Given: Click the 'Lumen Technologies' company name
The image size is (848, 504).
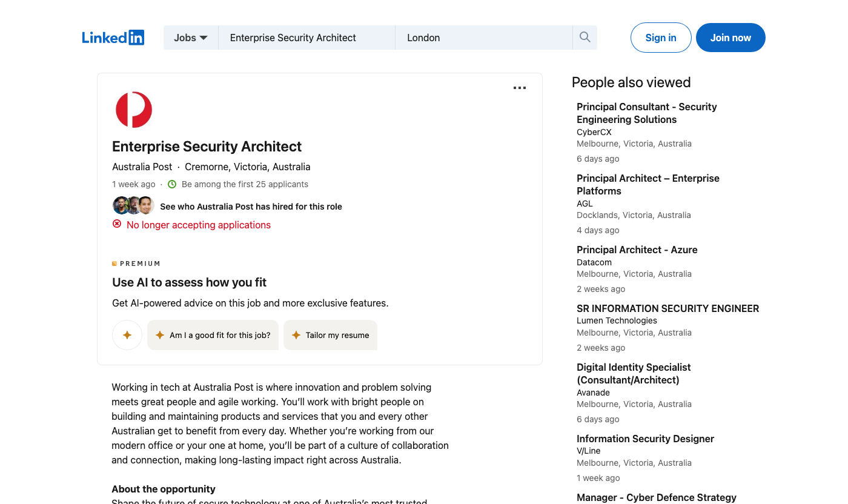Looking at the screenshot, I should [617, 320].
